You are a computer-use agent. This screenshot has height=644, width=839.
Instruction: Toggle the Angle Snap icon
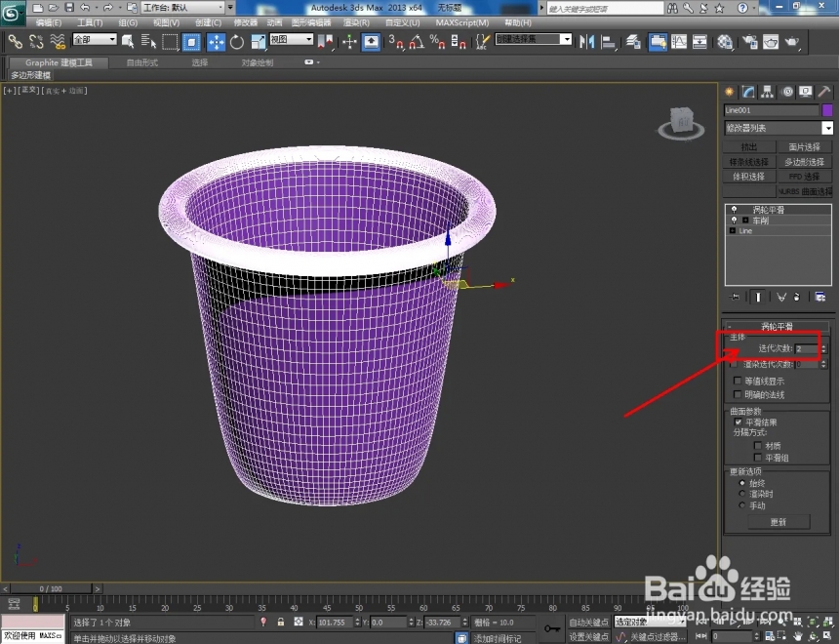click(417, 42)
